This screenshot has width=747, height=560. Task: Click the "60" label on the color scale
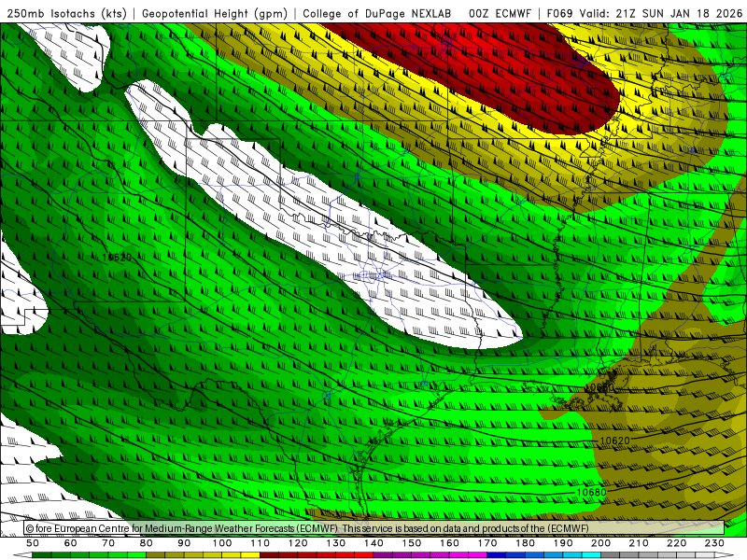click(x=71, y=543)
